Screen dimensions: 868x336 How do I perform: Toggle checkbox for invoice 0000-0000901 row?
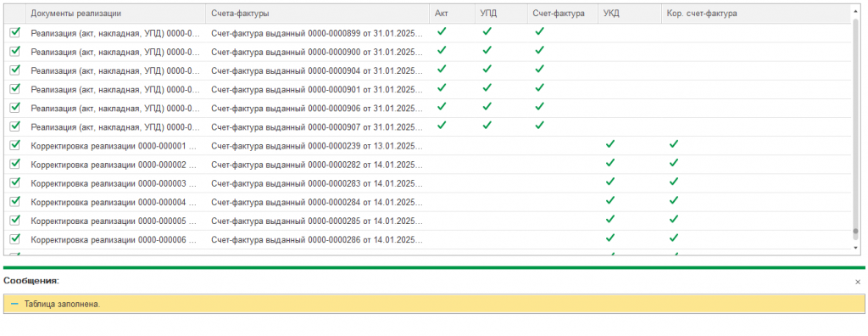click(x=15, y=89)
